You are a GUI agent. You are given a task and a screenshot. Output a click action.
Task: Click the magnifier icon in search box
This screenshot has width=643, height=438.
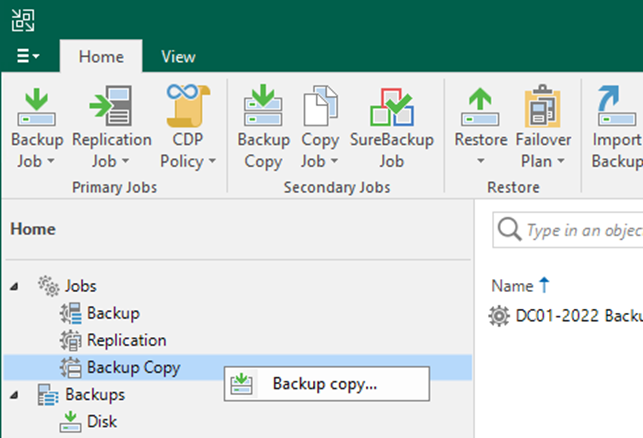509,230
